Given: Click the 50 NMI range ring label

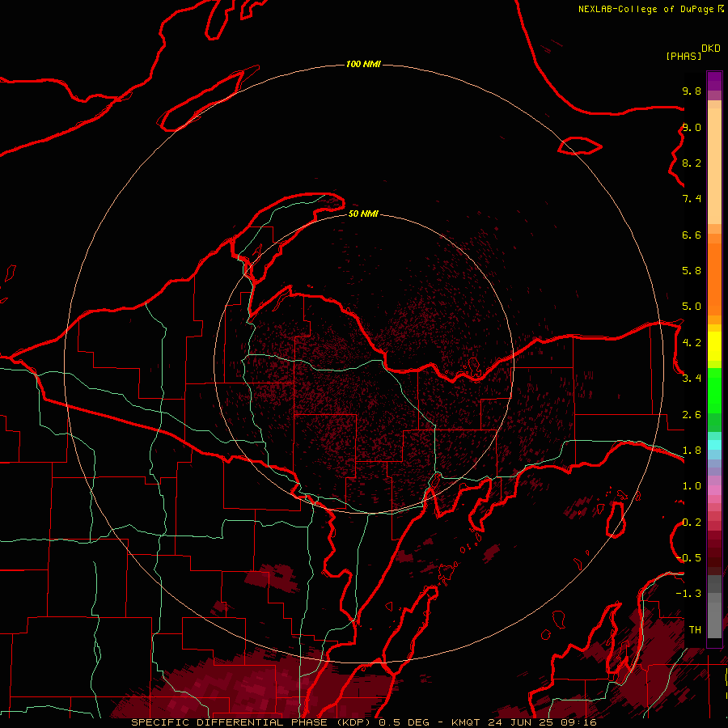Looking at the screenshot, I should pos(363,214).
